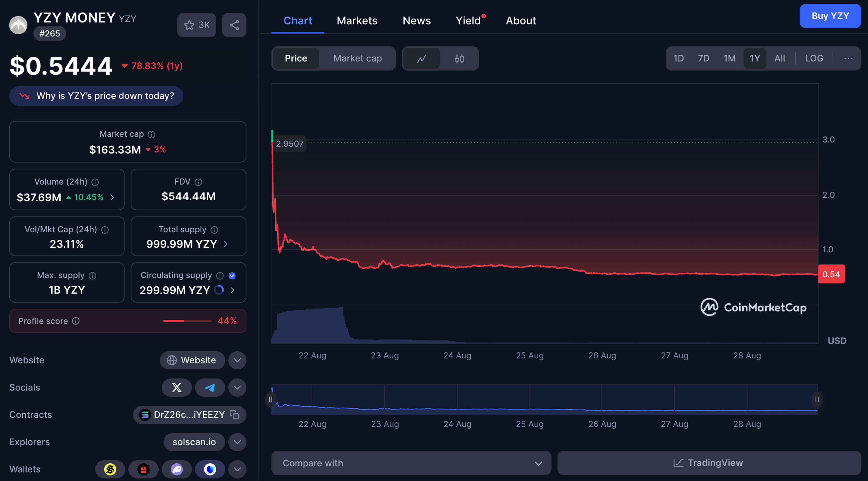Add YZY to watchlist with star icon
This screenshot has width=868, height=481.
pyautogui.click(x=196, y=25)
